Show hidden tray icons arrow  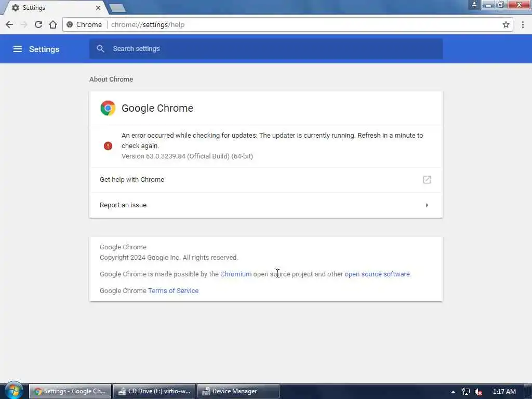pyautogui.click(x=453, y=392)
